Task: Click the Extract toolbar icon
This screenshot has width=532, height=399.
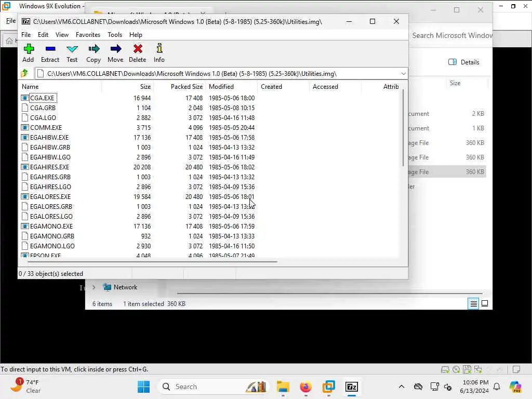Action: [x=50, y=53]
